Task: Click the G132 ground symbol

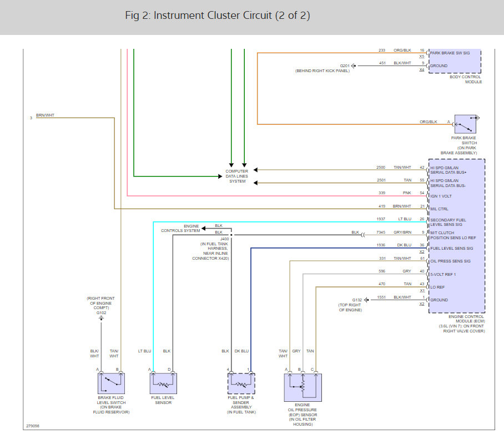Action: click(366, 300)
